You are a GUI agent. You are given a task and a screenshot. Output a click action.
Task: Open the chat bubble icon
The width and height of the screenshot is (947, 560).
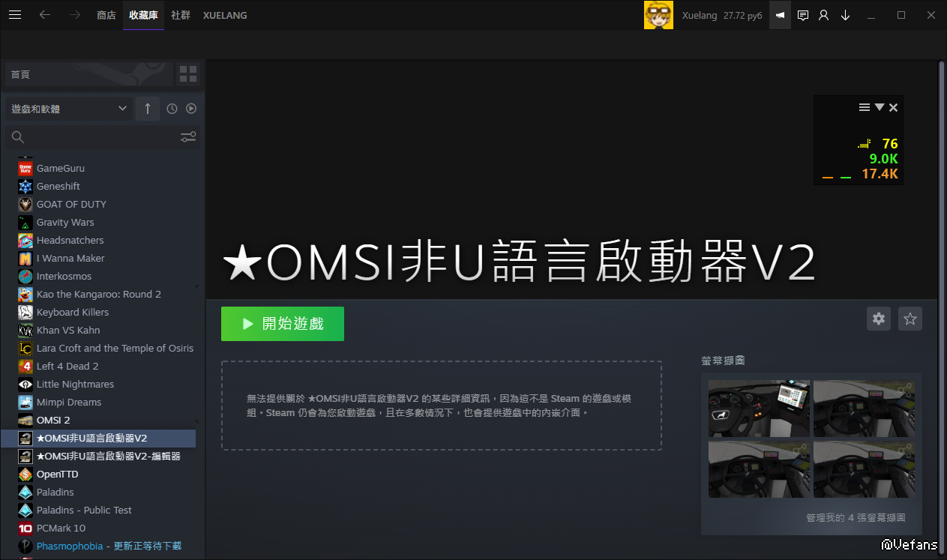point(803,15)
